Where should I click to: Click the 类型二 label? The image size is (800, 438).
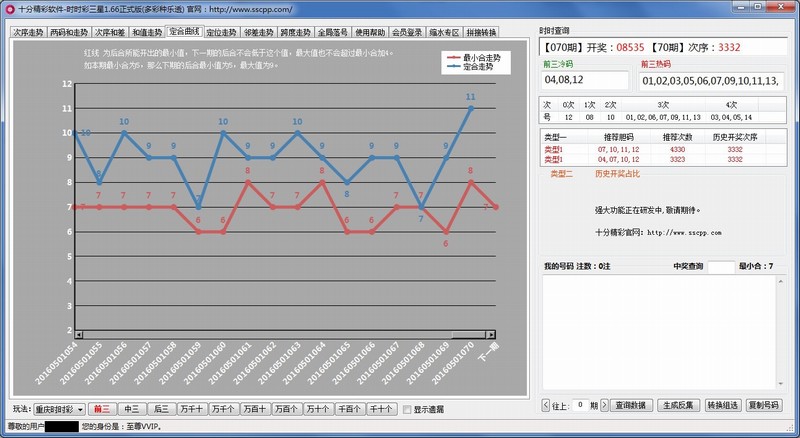(561, 174)
